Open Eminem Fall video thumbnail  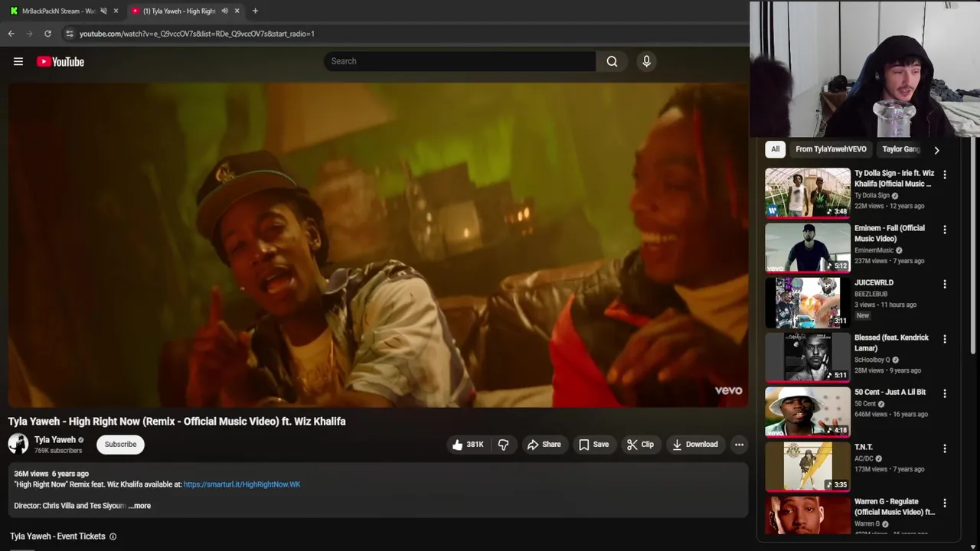coord(808,247)
